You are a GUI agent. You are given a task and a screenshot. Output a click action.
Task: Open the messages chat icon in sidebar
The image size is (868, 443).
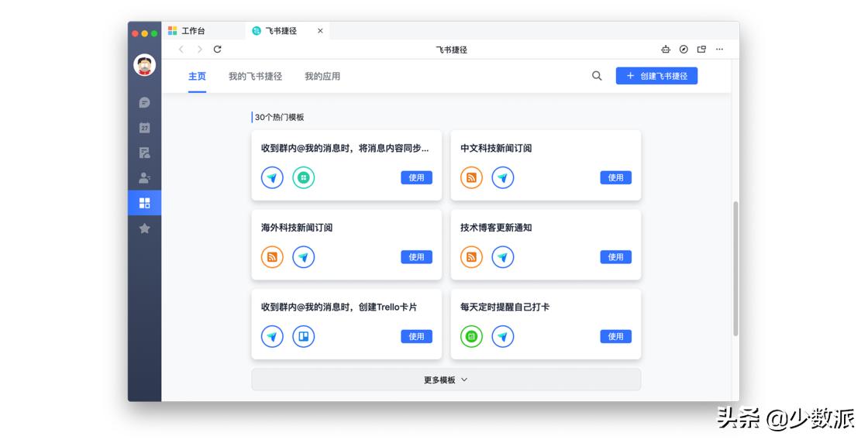pyautogui.click(x=144, y=102)
